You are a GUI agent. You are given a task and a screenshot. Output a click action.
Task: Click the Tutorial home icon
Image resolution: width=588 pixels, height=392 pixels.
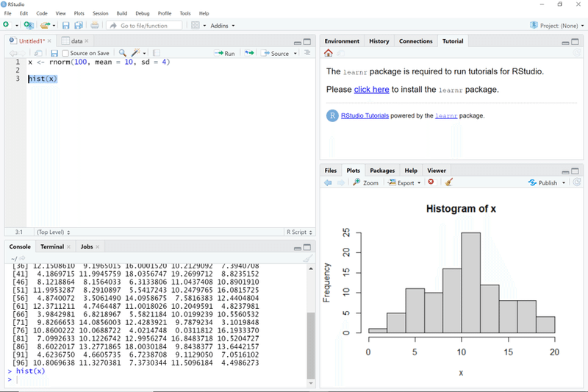[x=329, y=53]
